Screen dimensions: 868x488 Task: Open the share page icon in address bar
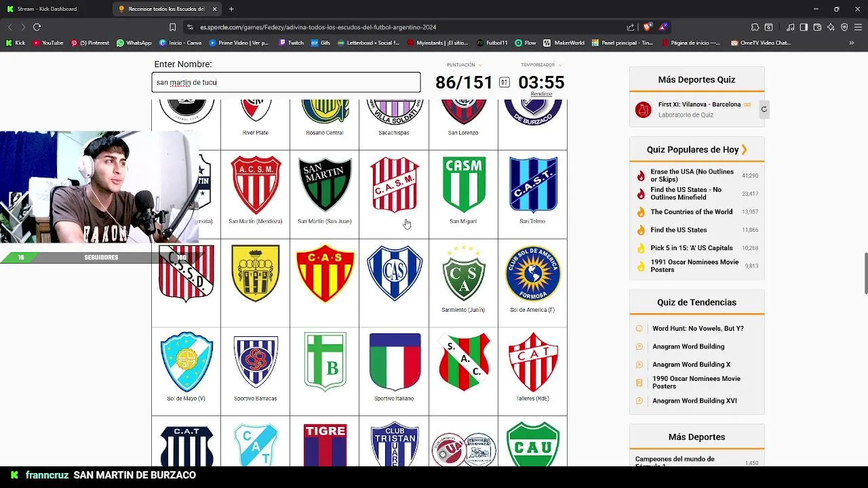point(630,27)
